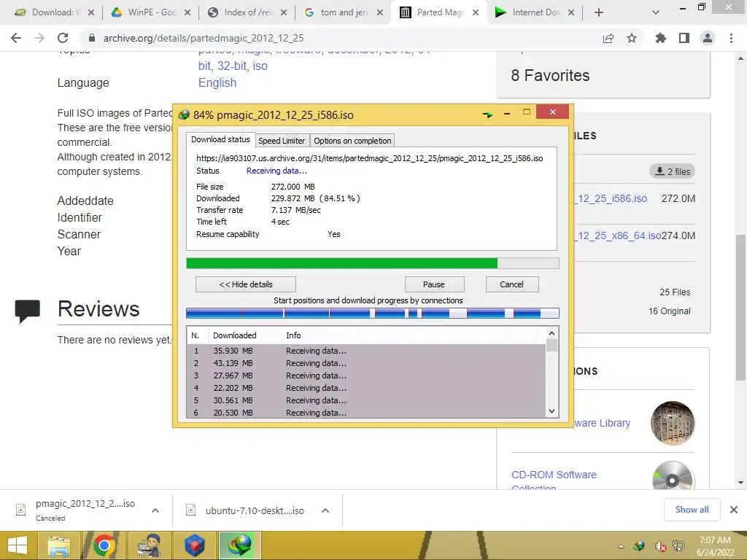Open the Options on completion tab

pyautogui.click(x=352, y=141)
